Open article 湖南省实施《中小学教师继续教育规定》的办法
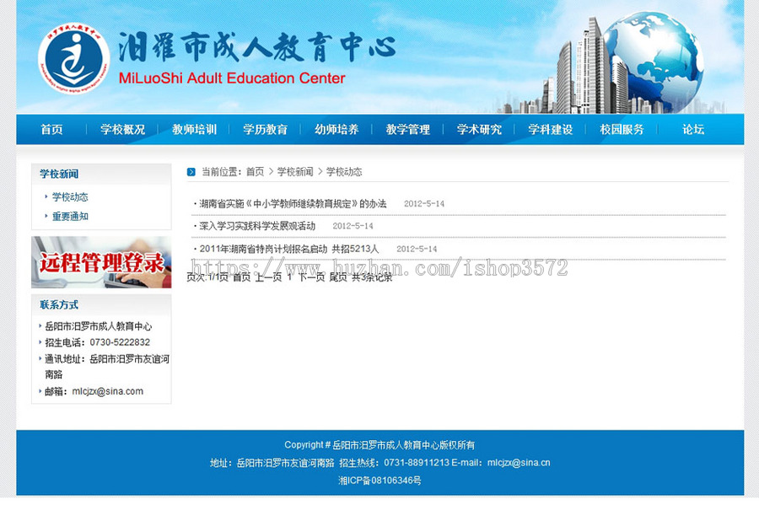The width and height of the screenshot is (759, 532). click(293, 204)
